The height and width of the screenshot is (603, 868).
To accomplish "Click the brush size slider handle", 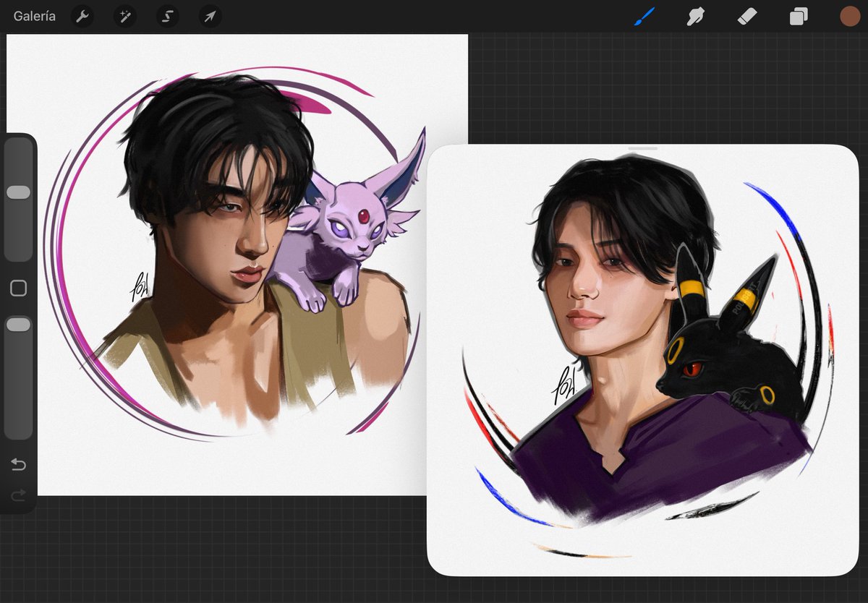I will coord(18,192).
